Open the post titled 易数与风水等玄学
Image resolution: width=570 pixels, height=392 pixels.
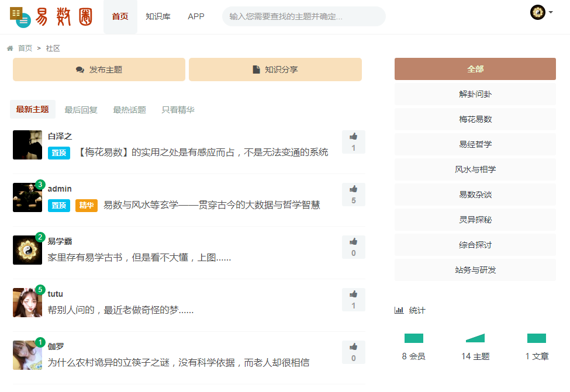[212, 205]
